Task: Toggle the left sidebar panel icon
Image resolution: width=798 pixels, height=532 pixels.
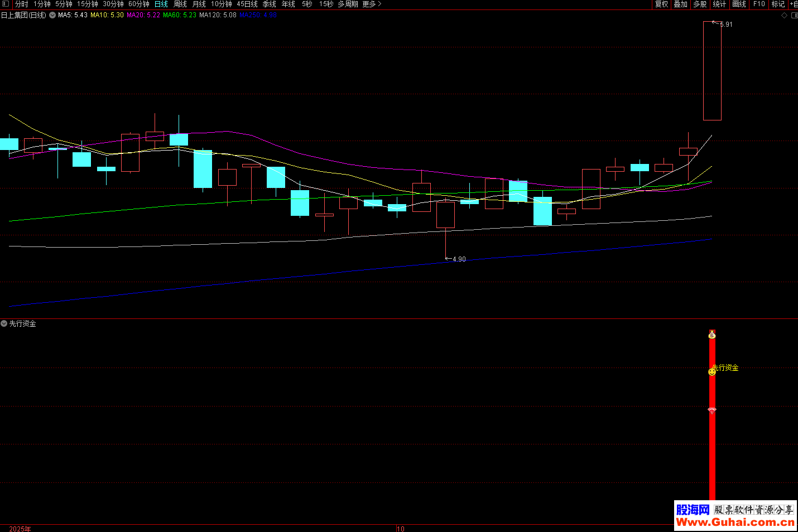Action: point(6,4)
